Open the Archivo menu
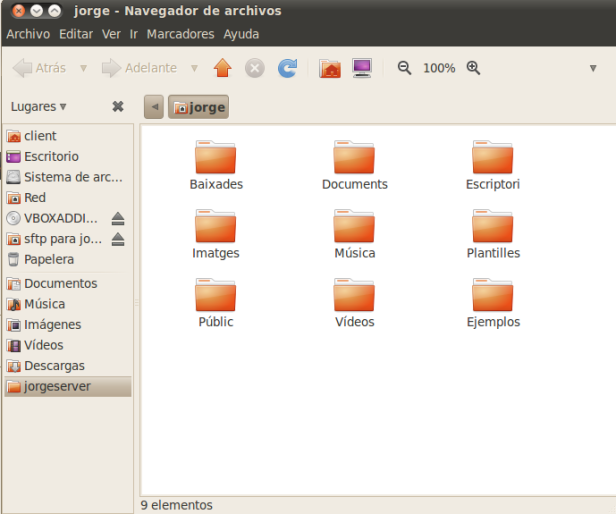The width and height of the screenshot is (616, 514). click(x=28, y=34)
